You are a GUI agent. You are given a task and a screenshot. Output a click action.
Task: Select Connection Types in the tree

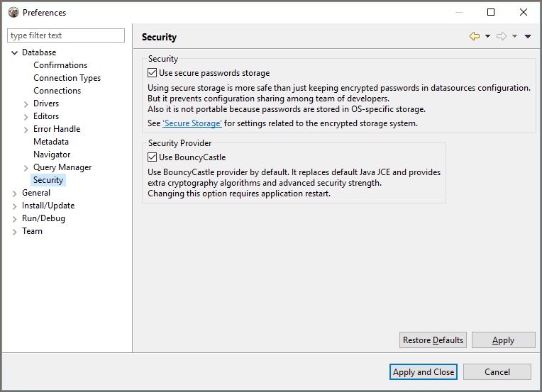[x=67, y=78]
